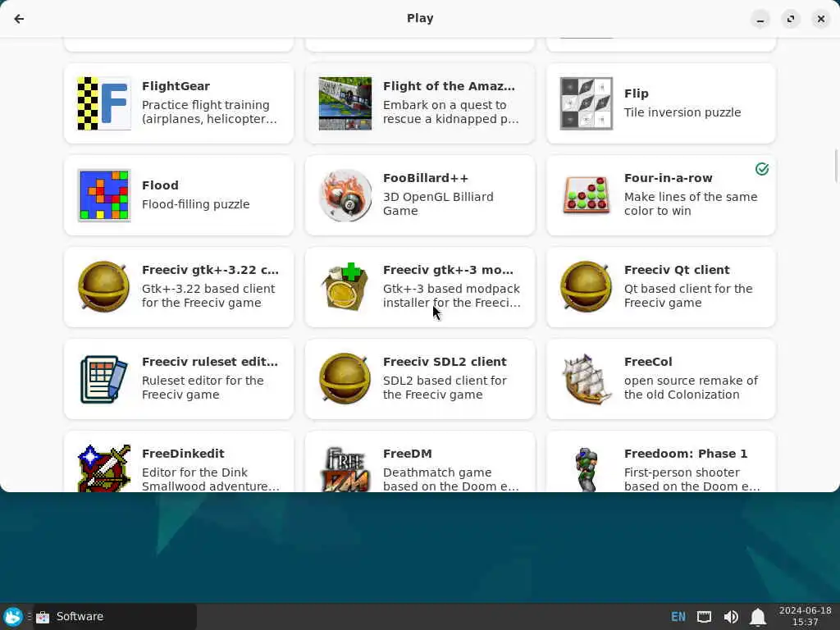
Task: Open 'Practice flight training' description
Action: [209, 112]
